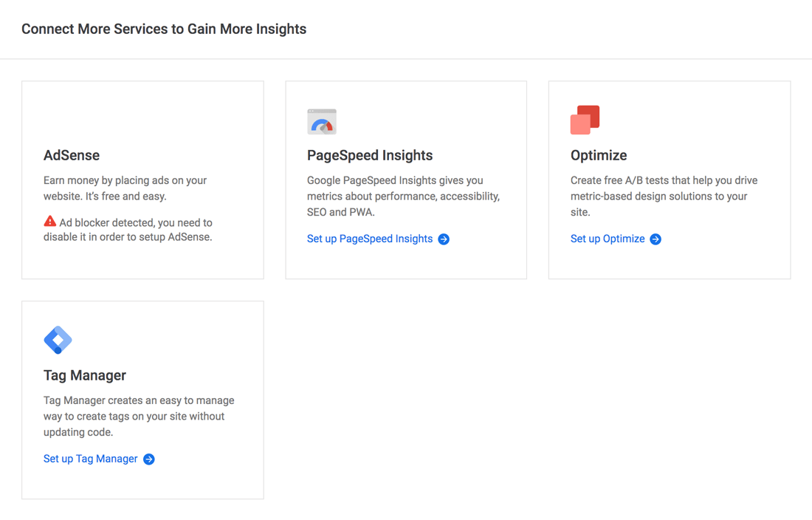The width and height of the screenshot is (812, 520).
Task: Select the Tag Manager card title
Action: (x=85, y=375)
